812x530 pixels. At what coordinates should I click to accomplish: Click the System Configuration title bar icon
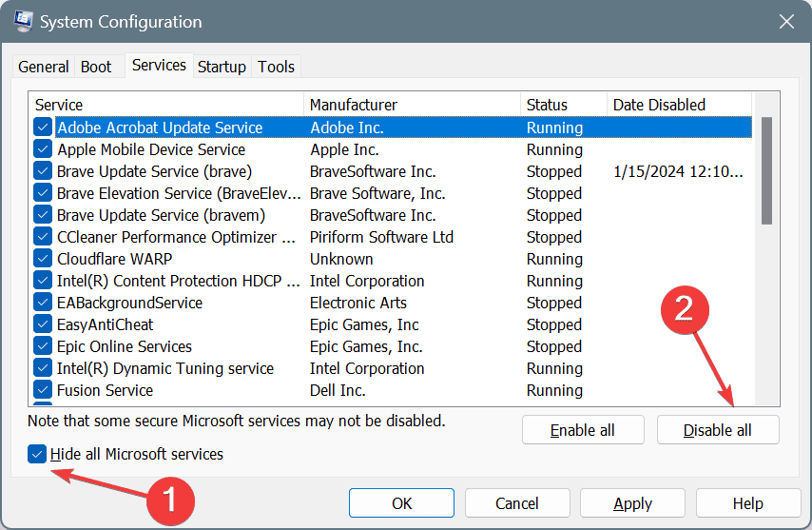(x=24, y=22)
